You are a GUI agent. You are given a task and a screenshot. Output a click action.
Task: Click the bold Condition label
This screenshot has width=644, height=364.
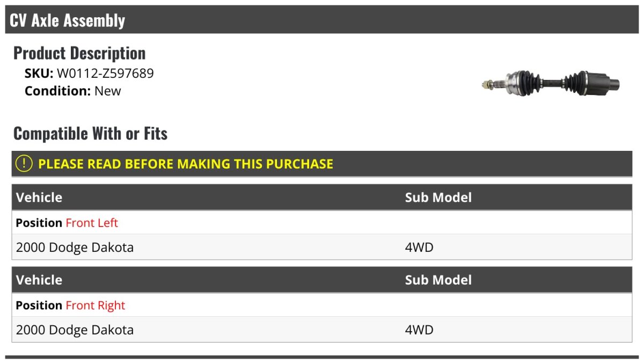[x=57, y=91]
